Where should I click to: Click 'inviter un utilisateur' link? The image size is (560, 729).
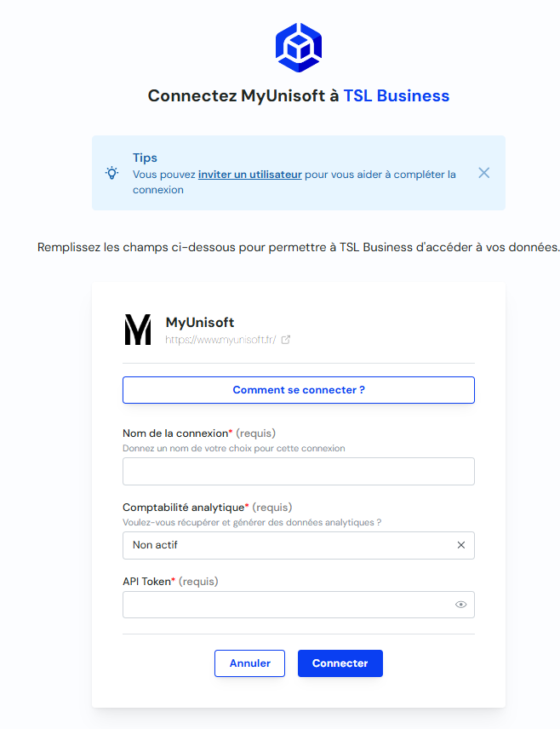click(249, 175)
